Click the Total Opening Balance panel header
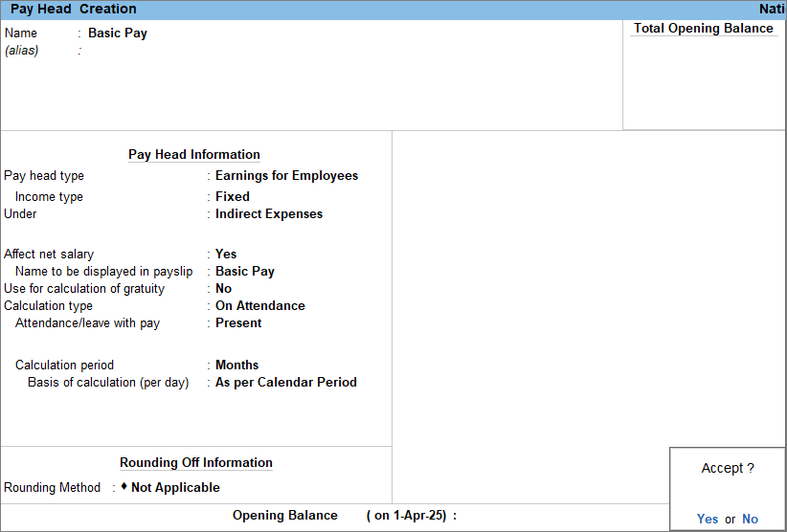787x532 pixels. tap(703, 29)
